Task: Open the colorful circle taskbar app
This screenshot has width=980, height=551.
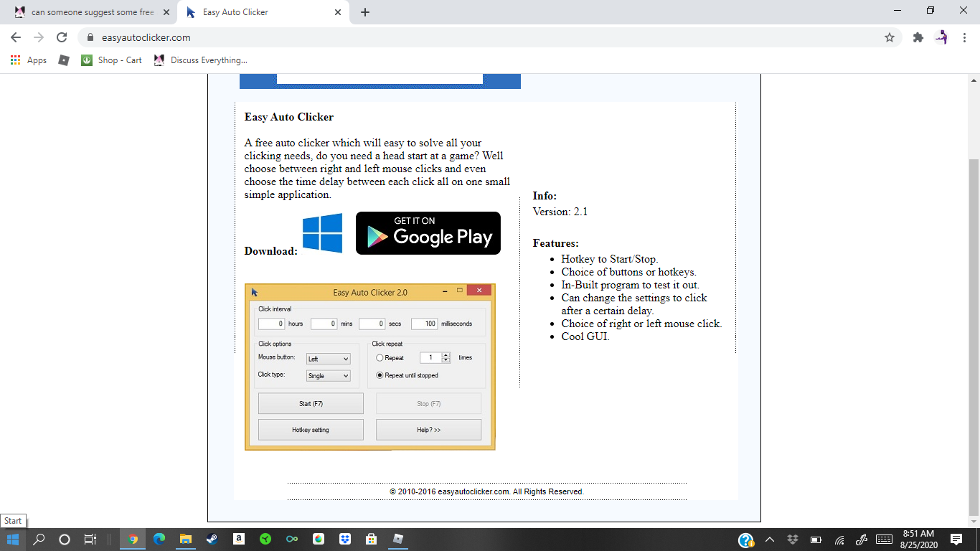Action: pos(319,540)
